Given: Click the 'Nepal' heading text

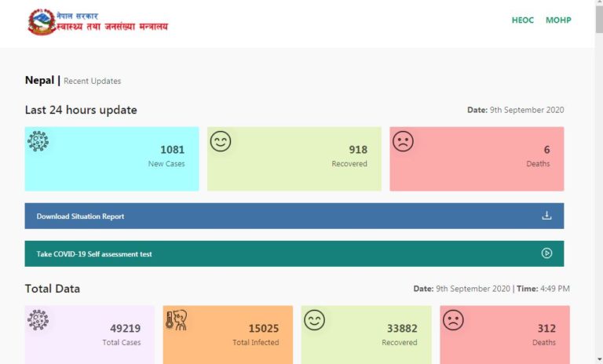Looking at the screenshot, I should point(39,80).
